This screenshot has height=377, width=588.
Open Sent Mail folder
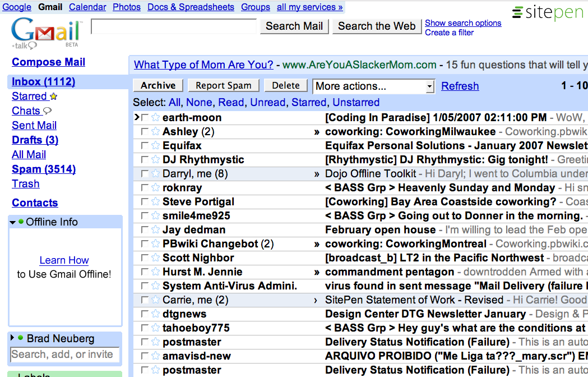(x=34, y=126)
